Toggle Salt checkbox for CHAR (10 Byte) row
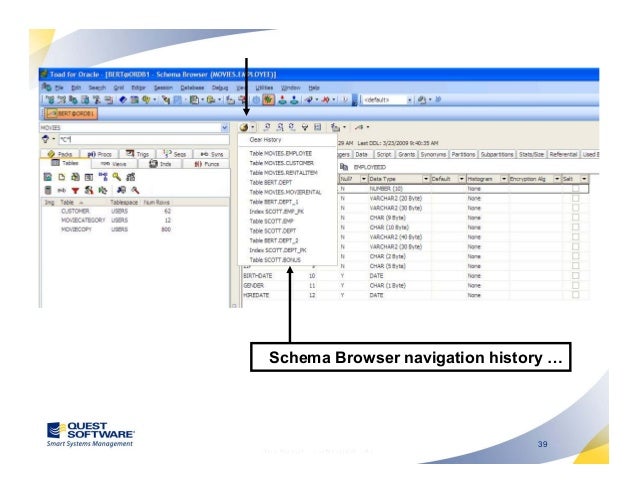Image resolution: width=638 pixels, height=493 pixels. click(576, 227)
